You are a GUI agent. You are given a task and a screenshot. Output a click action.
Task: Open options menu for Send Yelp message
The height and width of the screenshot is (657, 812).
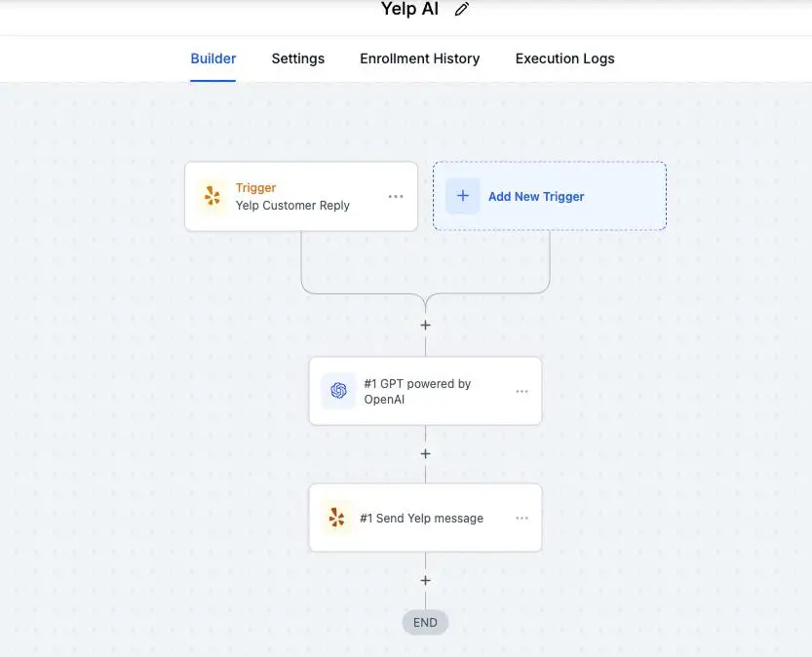[522, 518]
